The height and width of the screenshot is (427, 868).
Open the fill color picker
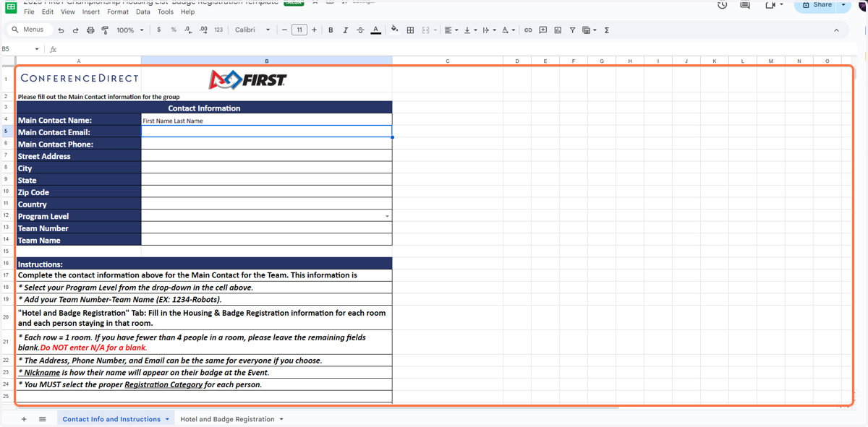click(394, 30)
